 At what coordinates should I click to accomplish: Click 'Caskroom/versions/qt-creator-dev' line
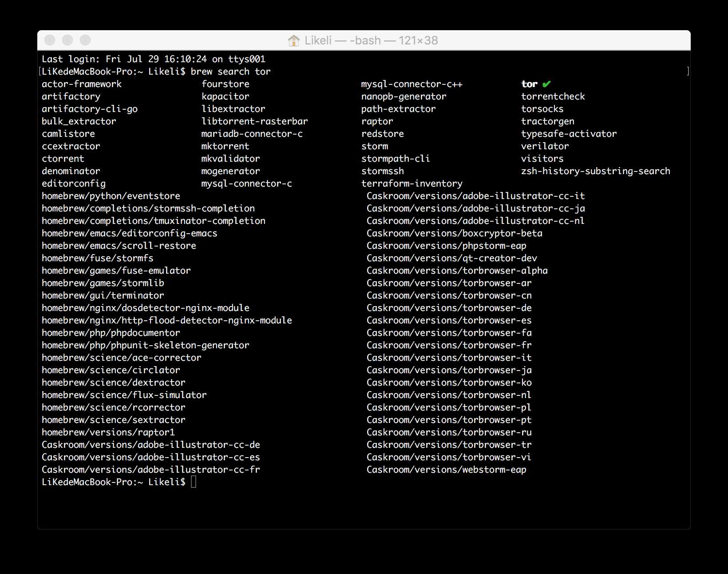(x=452, y=258)
